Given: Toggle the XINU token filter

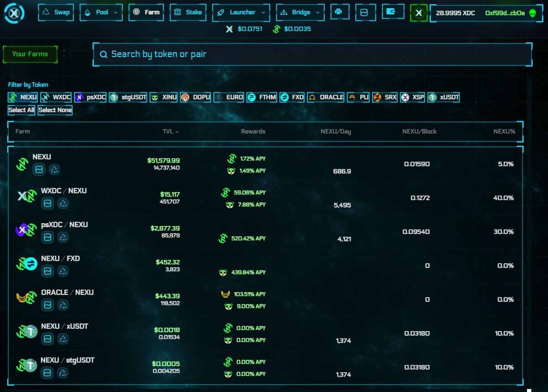Looking at the screenshot, I should [163, 97].
